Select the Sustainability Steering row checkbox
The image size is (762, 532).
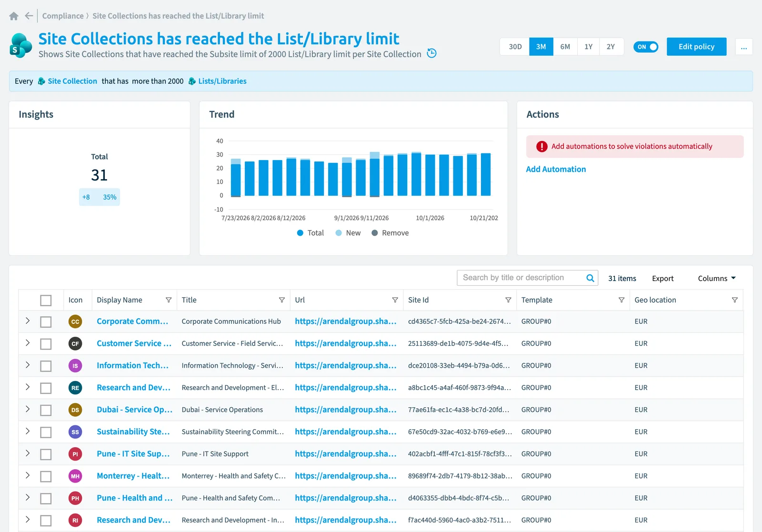point(46,432)
